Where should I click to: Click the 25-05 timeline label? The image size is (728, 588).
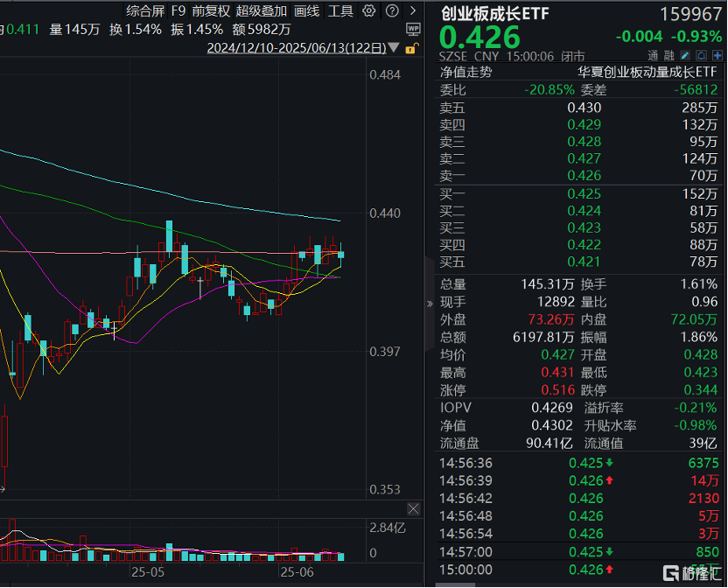[x=148, y=572]
